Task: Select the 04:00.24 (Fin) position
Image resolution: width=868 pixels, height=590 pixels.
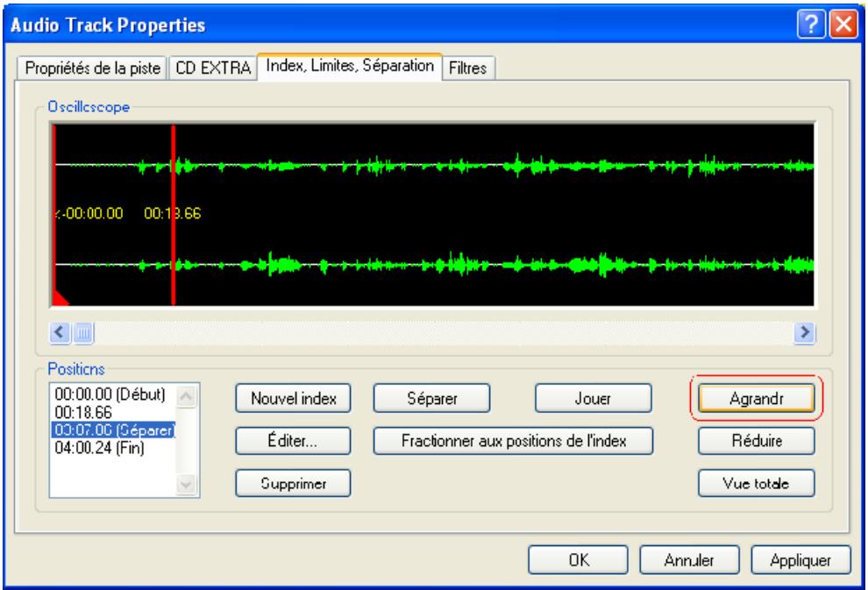Action: point(113,448)
